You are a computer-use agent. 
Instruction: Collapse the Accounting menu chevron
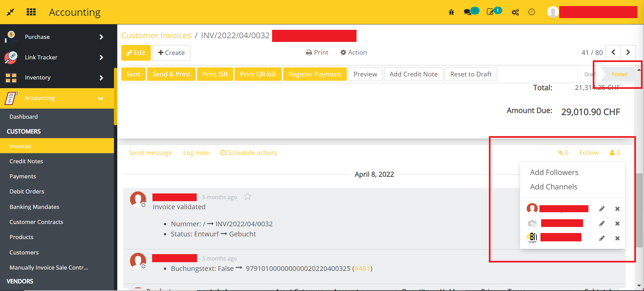pyautogui.click(x=101, y=99)
